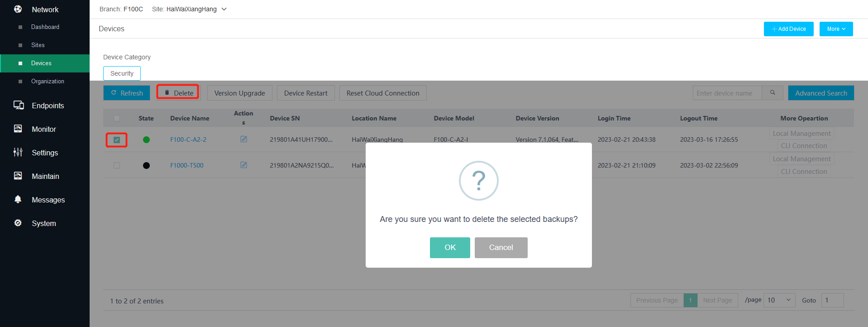Image resolution: width=868 pixels, height=327 pixels.
Task: Click the System gear icon
Action: (x=18, y=223)
